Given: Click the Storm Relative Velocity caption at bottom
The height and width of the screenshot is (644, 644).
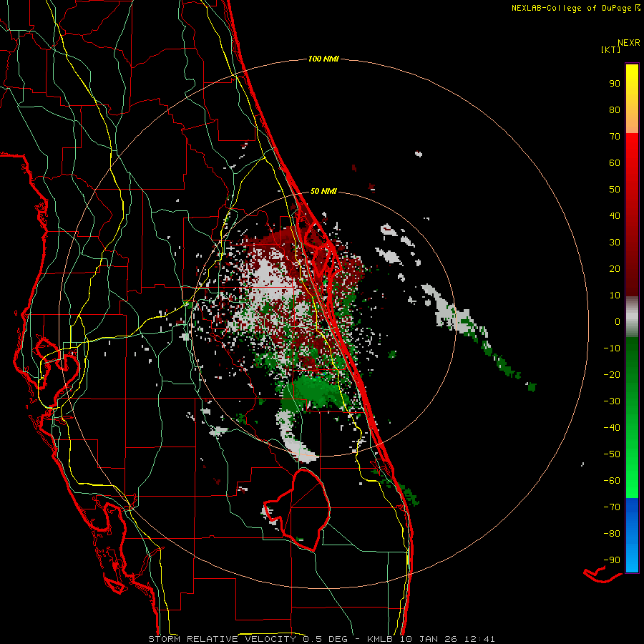Looking at the screenshot, I should coord(321,639).
